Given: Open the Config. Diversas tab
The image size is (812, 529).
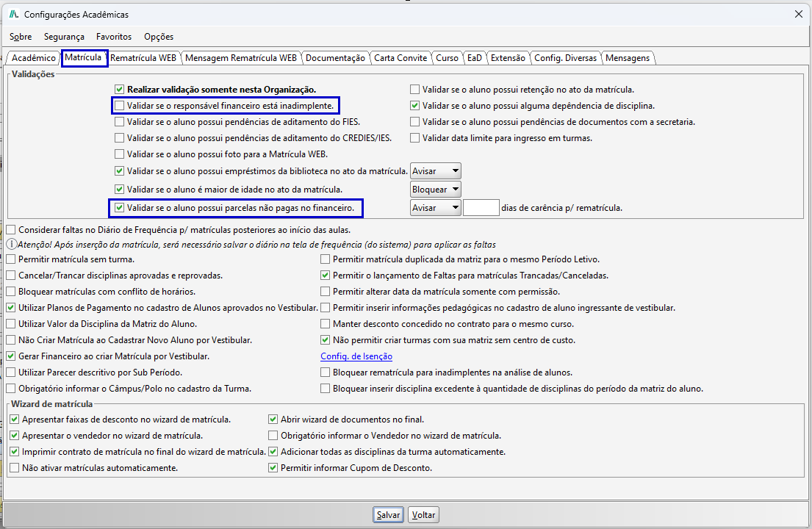Looking at the screenshot, I should [566, 58].
